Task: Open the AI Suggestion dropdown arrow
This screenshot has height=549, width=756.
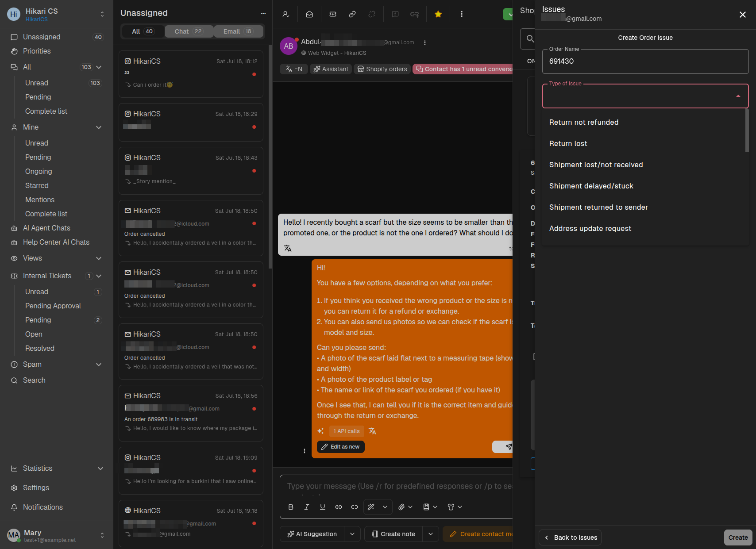Action: [352, 534]
